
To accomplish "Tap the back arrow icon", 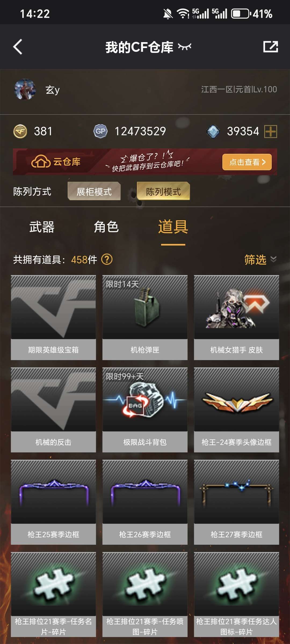I will coord(18,47).
